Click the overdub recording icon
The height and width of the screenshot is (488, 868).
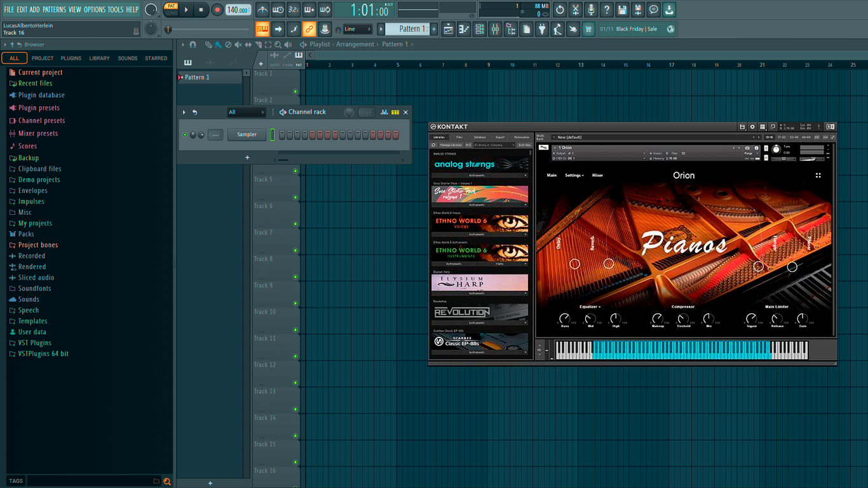pyautogui.click(x=309, y=10)
